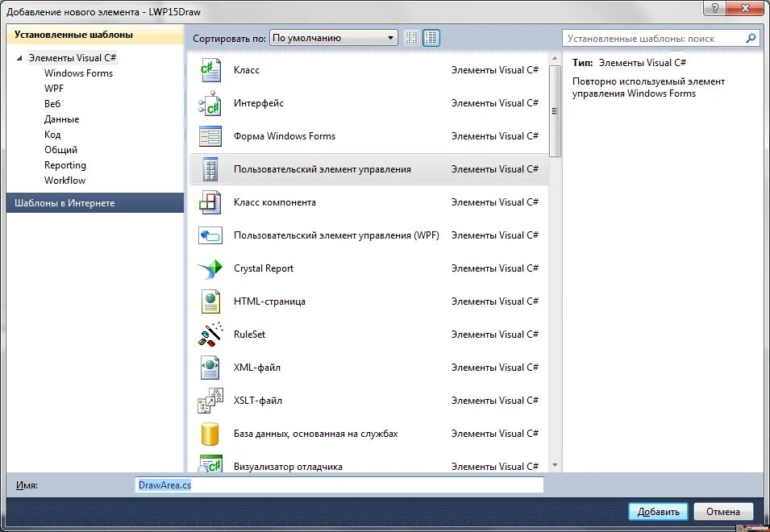The height and width of the screenshot is (532, 770).
Task: Select the Класс компонента icon
Action: click(210, 202)
